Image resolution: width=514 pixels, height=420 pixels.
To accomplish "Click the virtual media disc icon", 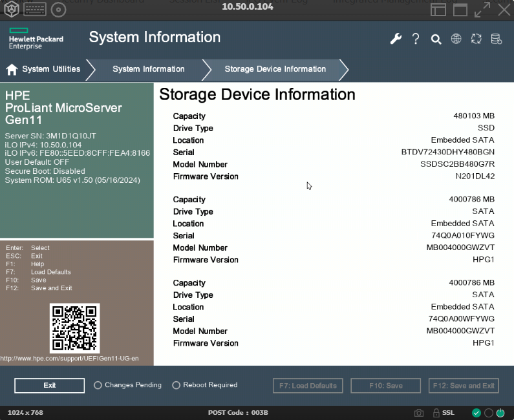I will pos(59,10).
